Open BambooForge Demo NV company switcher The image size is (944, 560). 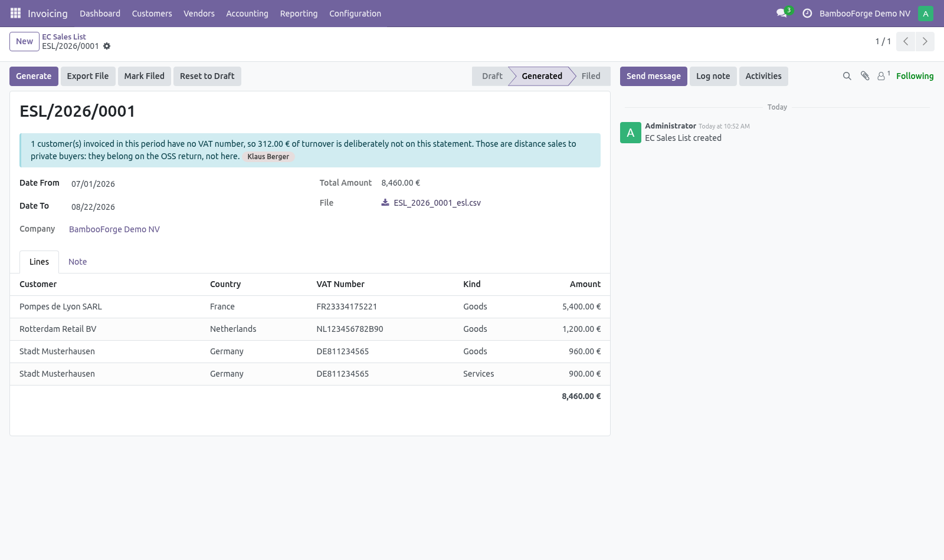pyautogui.click(x=865, y=14)
